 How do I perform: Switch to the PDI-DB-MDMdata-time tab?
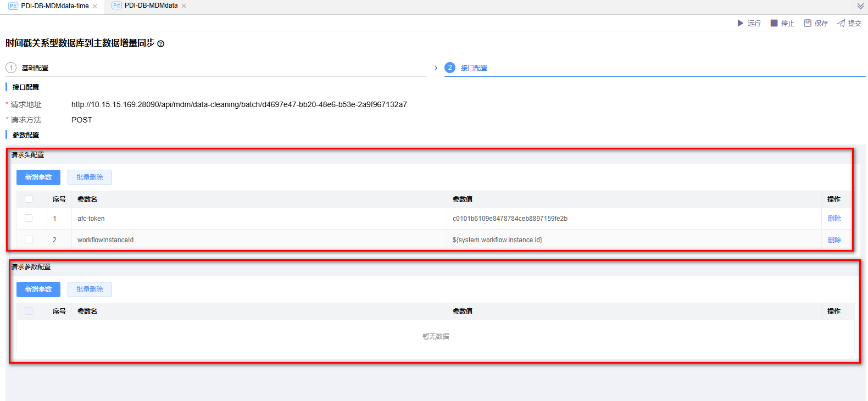click(54, 6)
